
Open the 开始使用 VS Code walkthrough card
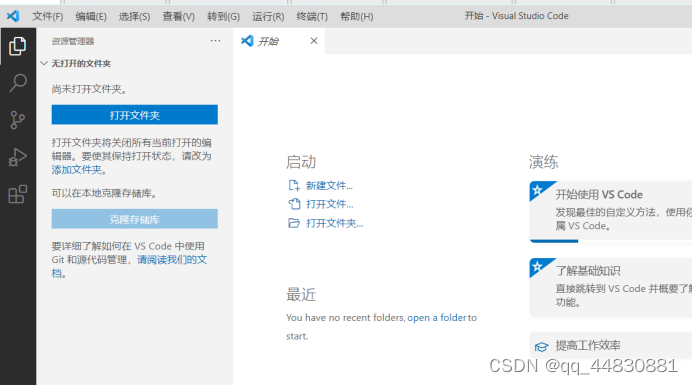coord(611,211)
